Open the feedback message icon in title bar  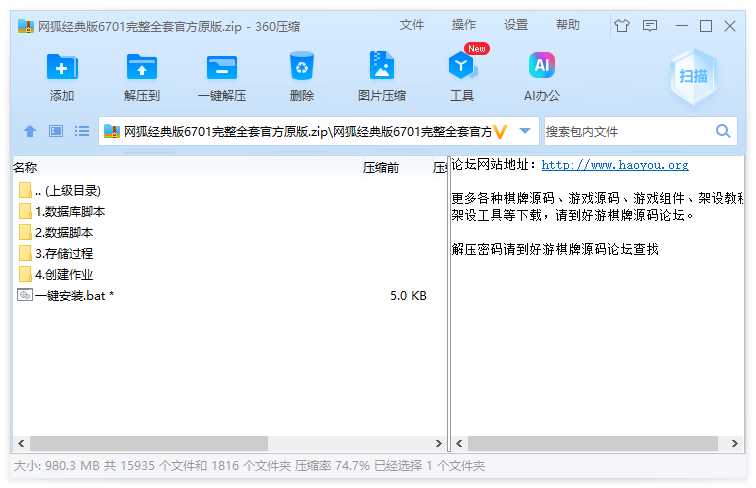(x=650, y=26)
